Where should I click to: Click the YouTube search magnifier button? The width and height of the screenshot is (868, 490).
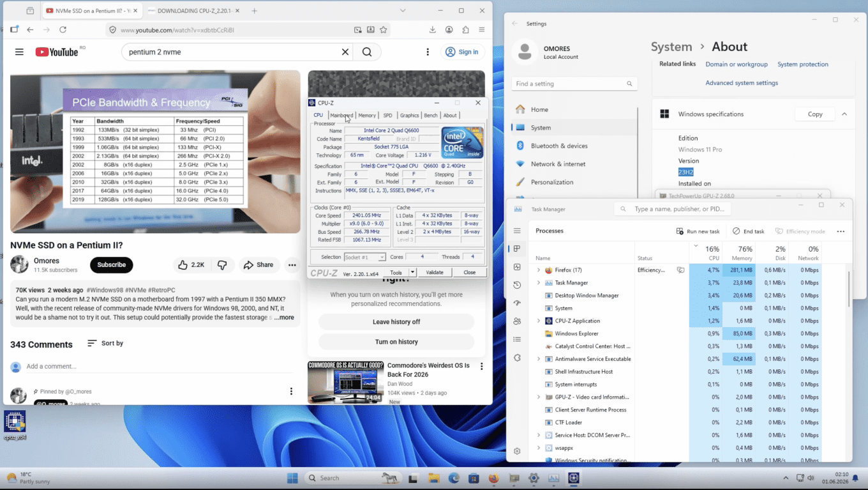click(x=367, y=52)
